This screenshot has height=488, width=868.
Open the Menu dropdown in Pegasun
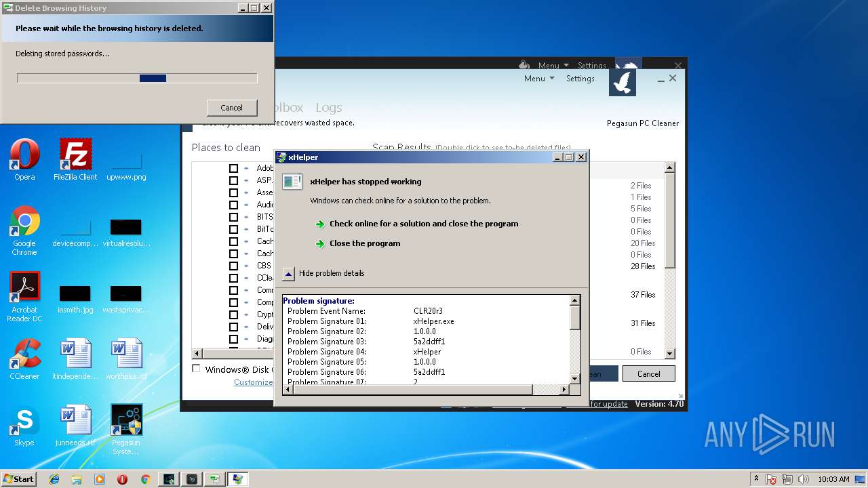(539, 79)
